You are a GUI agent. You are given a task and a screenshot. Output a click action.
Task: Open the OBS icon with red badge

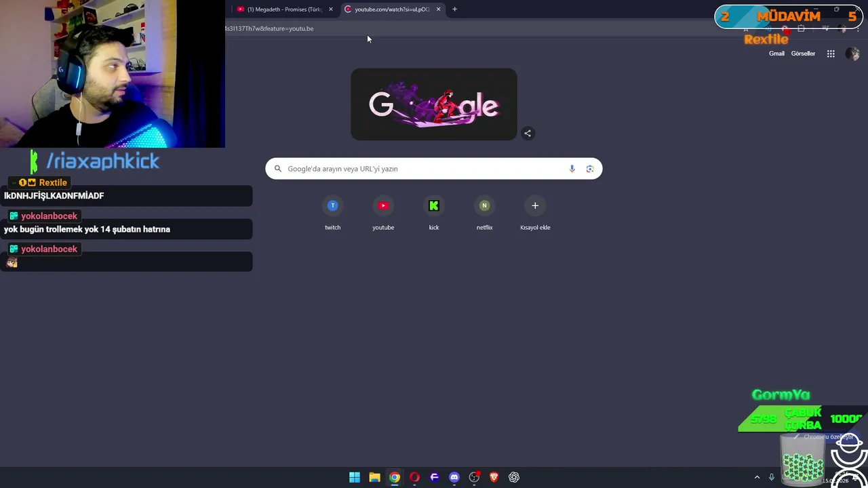[x=475, y=477]
